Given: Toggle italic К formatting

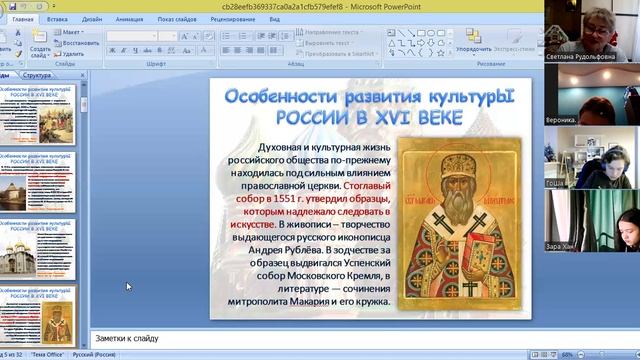Looking at the screenshot, I should [124, 51].
